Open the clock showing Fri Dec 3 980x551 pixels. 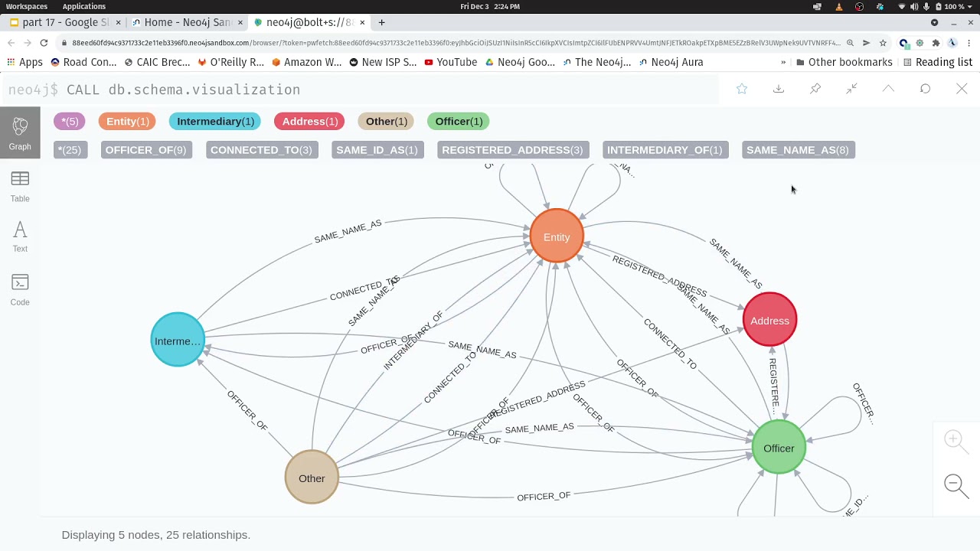point(490,6)
